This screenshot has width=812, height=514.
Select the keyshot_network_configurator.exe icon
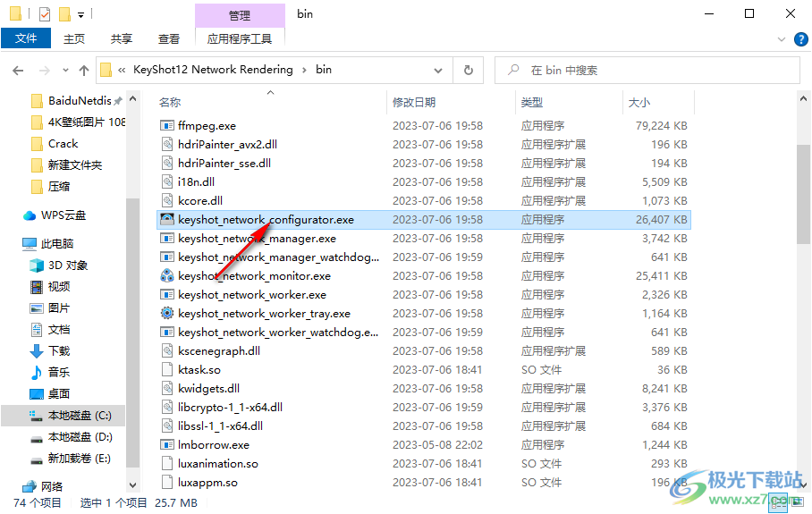click(166, 220)
